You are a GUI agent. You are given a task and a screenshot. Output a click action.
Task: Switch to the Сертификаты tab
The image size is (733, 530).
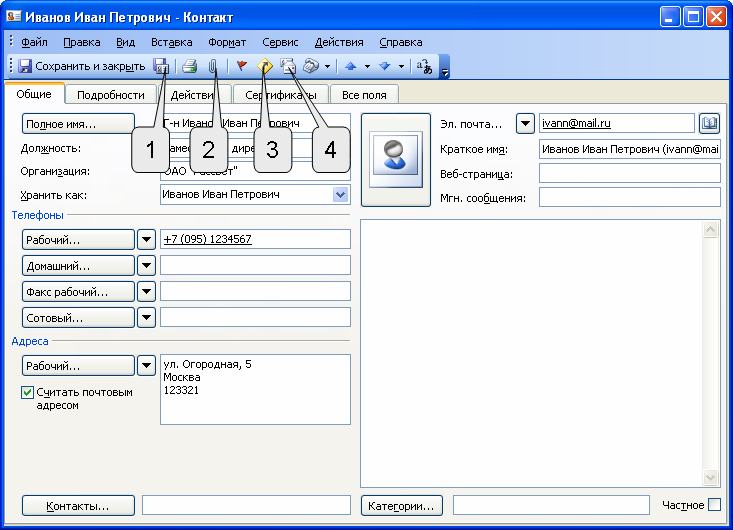tap(280, 95)
